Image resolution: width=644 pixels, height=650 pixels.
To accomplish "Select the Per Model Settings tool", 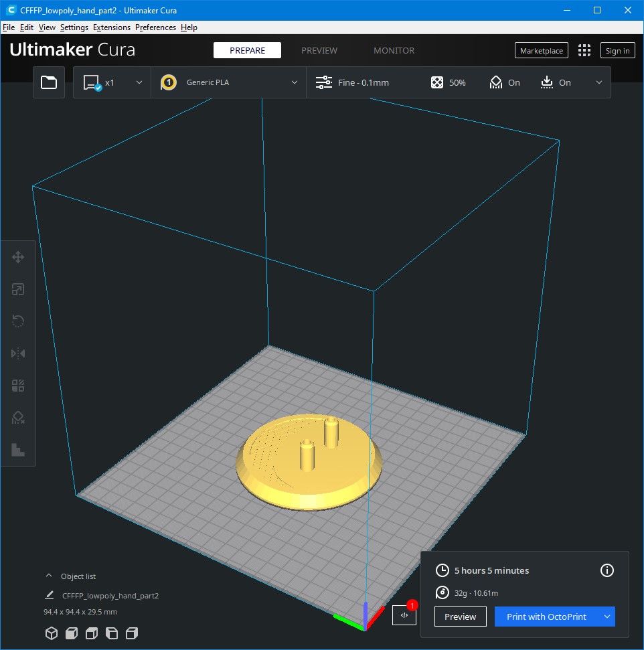I will point(18,386).
